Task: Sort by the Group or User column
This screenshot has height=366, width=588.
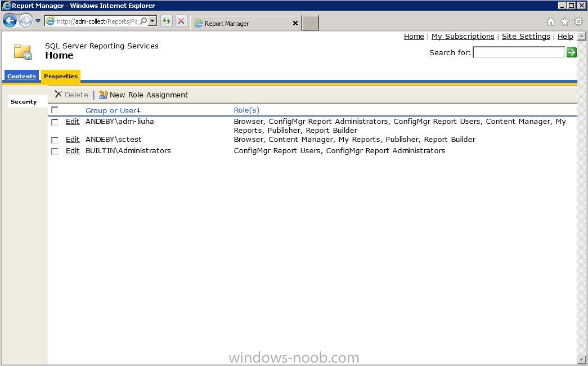Action: click(111, 111)
